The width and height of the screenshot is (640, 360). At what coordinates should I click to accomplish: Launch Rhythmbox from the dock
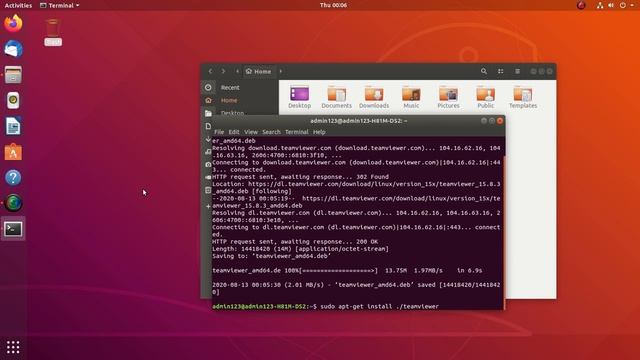(13, 100)
